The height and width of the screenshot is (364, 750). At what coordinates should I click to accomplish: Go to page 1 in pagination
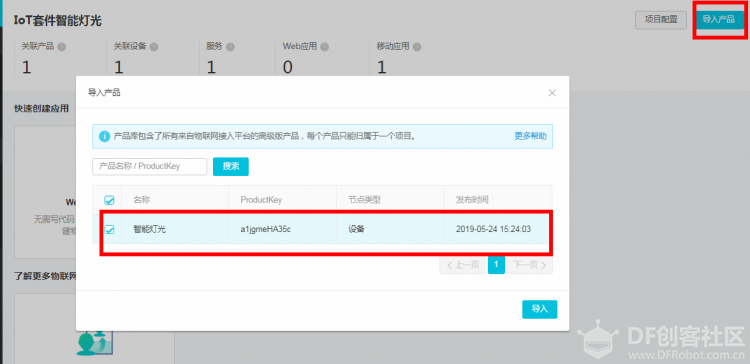(496, 265)
